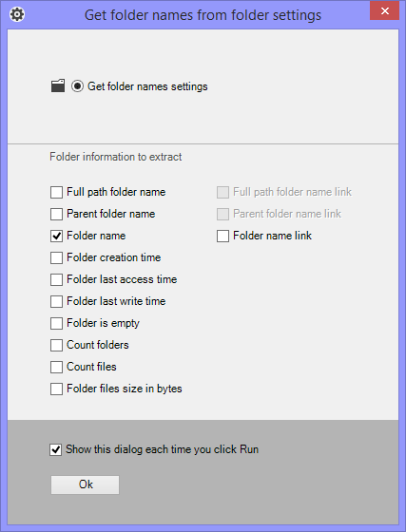Screen dimensions: 406x532
Task: Enable the Count folders checkbox
Action: coord(56,345)
